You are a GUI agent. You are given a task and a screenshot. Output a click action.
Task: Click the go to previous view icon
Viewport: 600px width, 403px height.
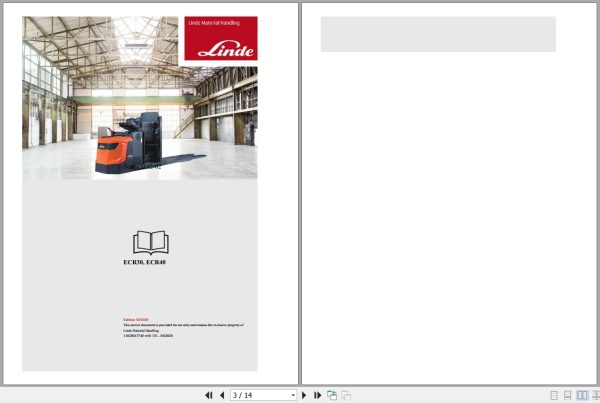coord(332,395)
